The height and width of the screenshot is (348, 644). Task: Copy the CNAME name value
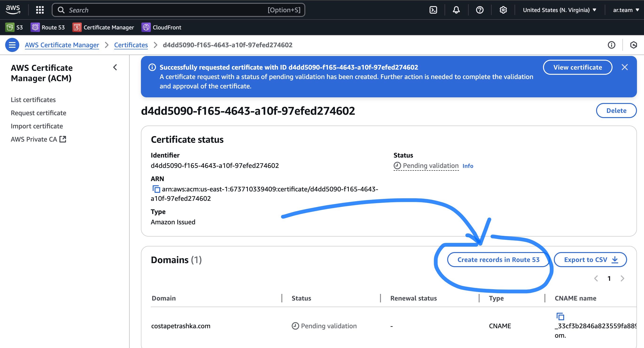coord(560,316)
